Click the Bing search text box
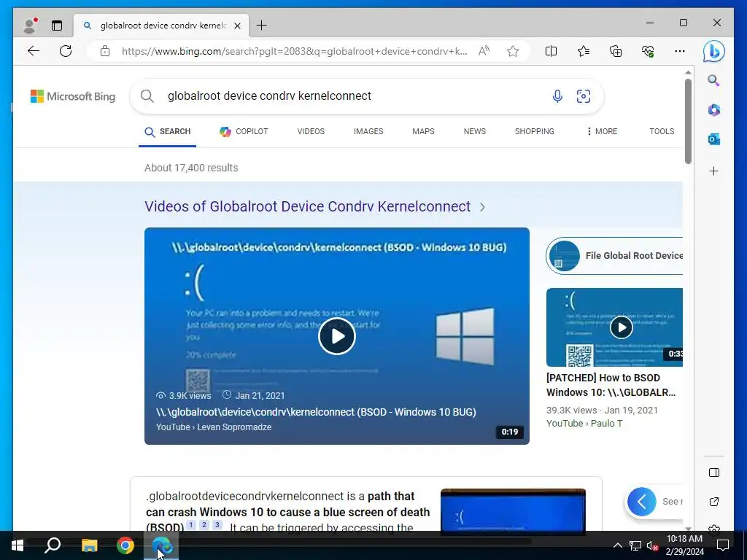 (352, 96)
